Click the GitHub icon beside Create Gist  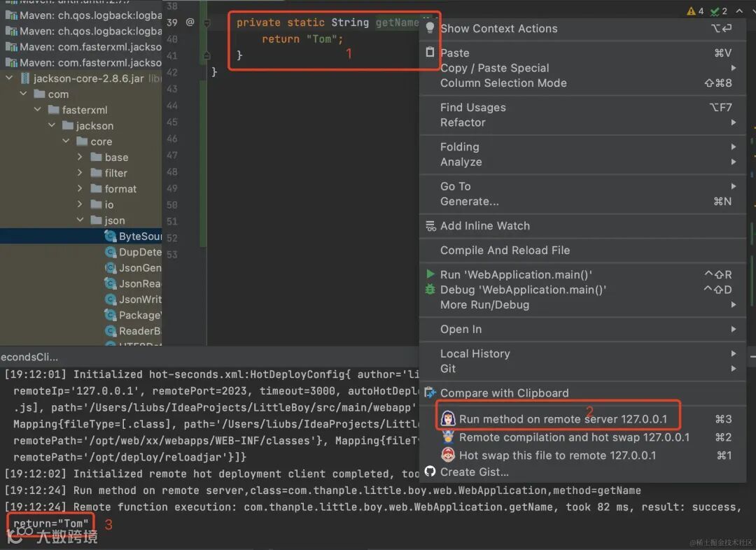pos(430,471)
